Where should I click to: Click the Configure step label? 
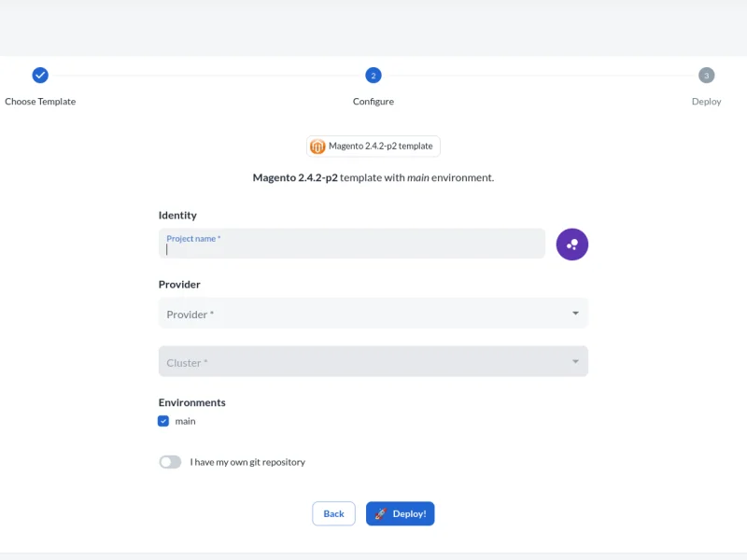pyautogui.click(x=373, y=102)
